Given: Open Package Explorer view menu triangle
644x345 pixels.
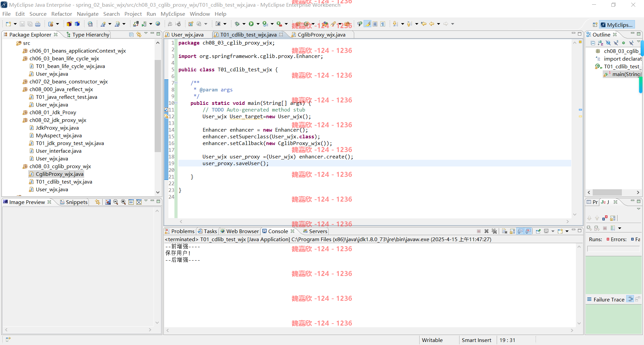Looking at the screenshot, I should pyautogui.click(x=146, y=33).
